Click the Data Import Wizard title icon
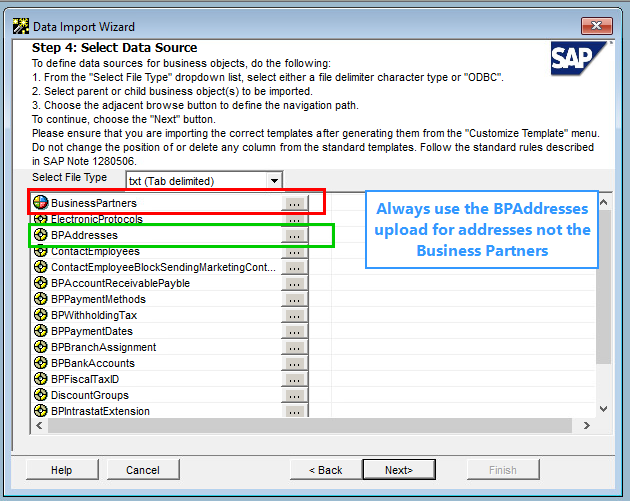The image size is (630, 501). coord(21,27)
